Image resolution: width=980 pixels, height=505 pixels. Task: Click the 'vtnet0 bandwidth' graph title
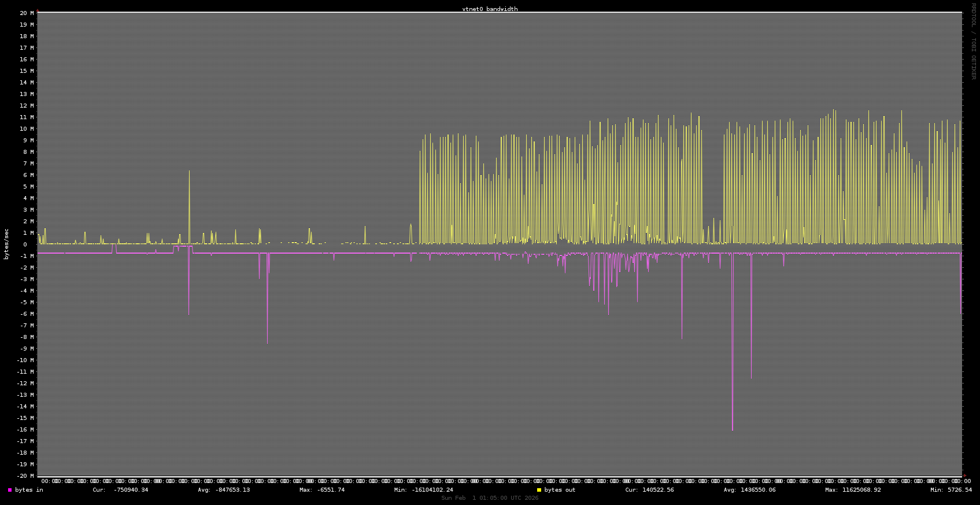click(490, 9)
